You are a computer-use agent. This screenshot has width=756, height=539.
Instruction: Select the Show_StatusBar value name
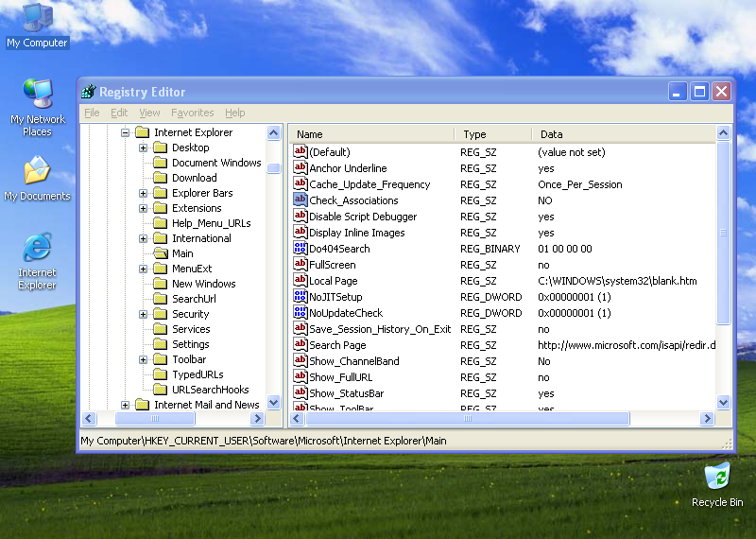(x=346, y=393)
